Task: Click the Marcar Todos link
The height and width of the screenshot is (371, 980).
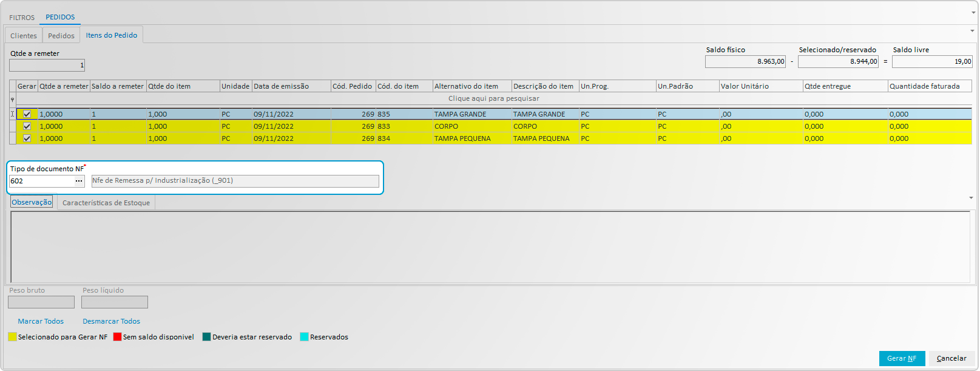Action: coord(41,321)
